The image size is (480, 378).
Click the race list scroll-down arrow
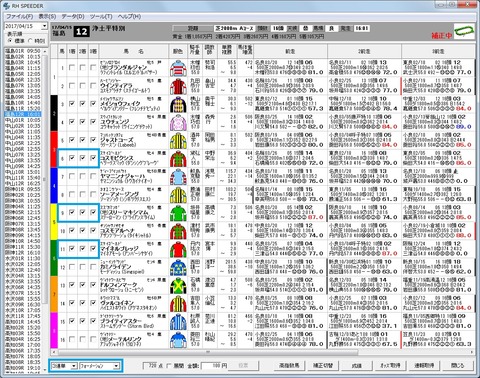[45, 370]
